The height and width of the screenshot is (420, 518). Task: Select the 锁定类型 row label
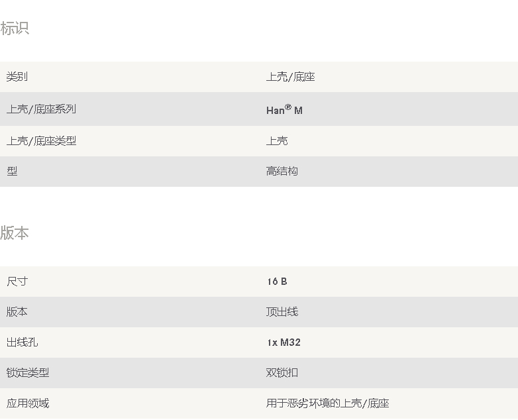click(x=28, y=373)
